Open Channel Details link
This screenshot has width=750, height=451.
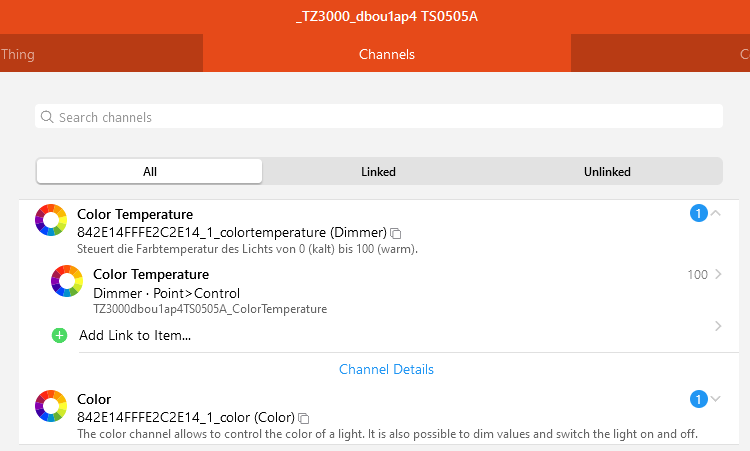386,369
